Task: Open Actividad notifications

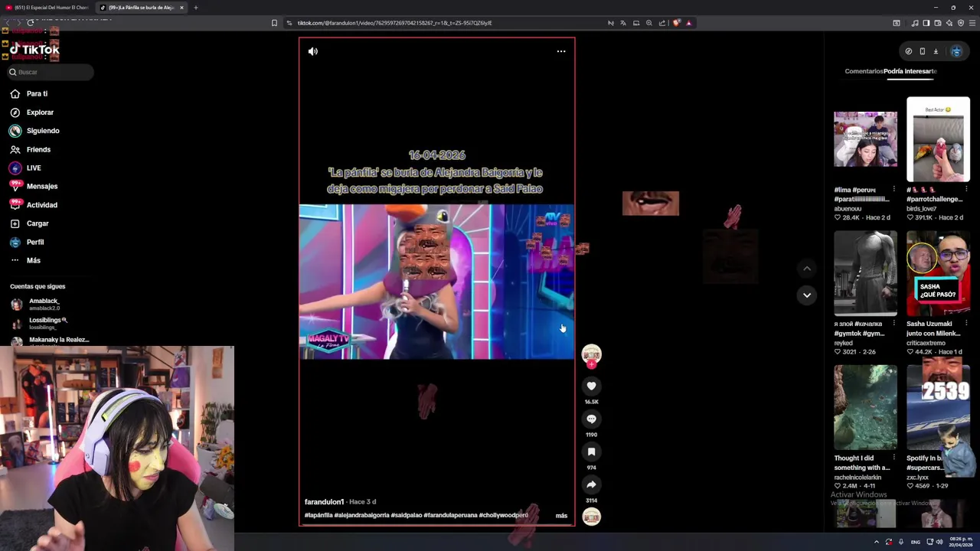Action: click(x=42, y=205)
